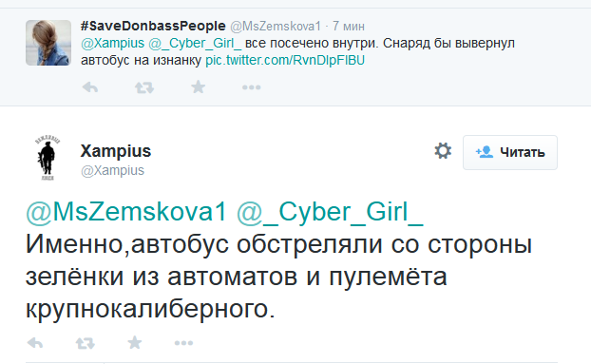Open the pic.twitter.com/RvnDlpFlBU link

pyautogui.click(x=285, y=60)
